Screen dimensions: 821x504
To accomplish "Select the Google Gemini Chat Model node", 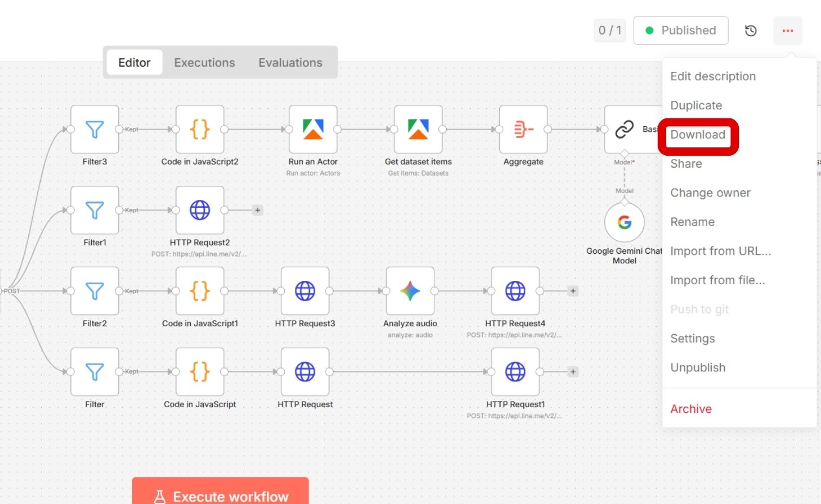I will pyautogui.click(x=625, y=223).
